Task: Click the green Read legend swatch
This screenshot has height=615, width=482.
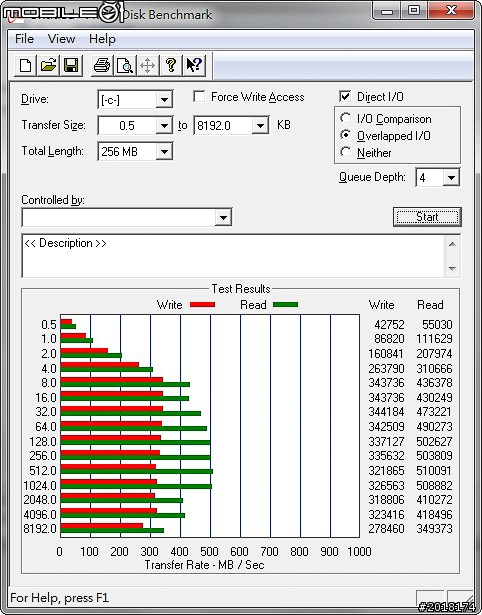Action: pyautogui.click(x=286, y=304)
